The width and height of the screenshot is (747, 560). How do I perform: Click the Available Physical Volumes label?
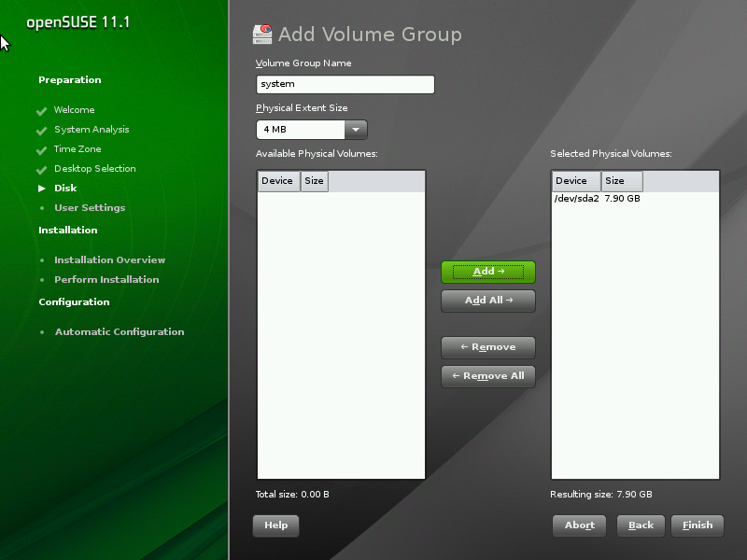tap(317, 154)
